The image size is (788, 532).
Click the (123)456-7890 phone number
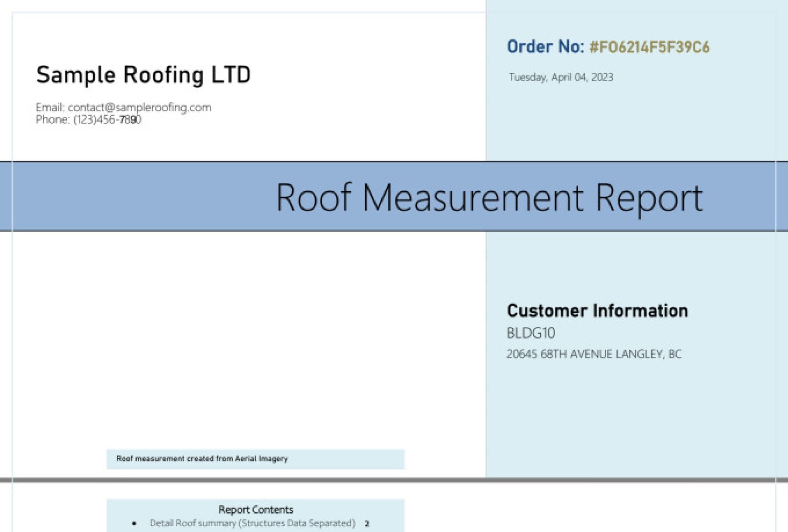(107, 119)
